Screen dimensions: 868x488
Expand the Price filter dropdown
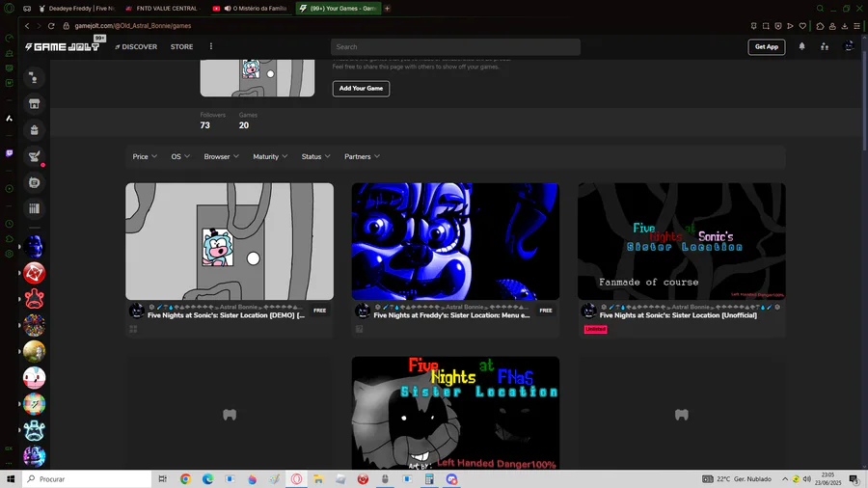click(145, 156)
